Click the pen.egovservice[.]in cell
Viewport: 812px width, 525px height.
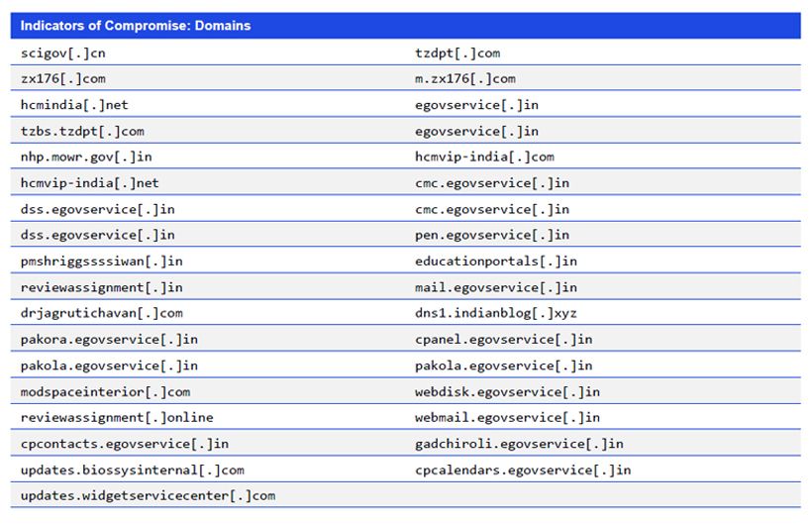coord(492,235)
